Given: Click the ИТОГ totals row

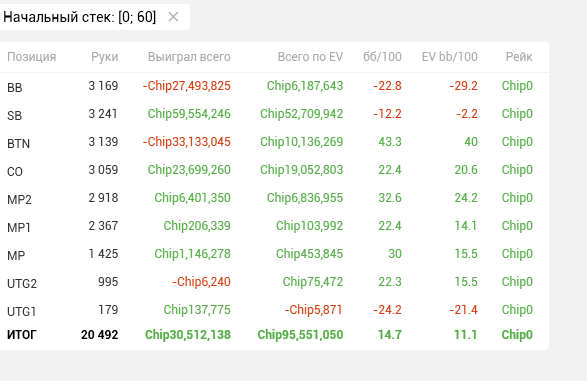Looking at the screenshot, I should coord(274,335).
